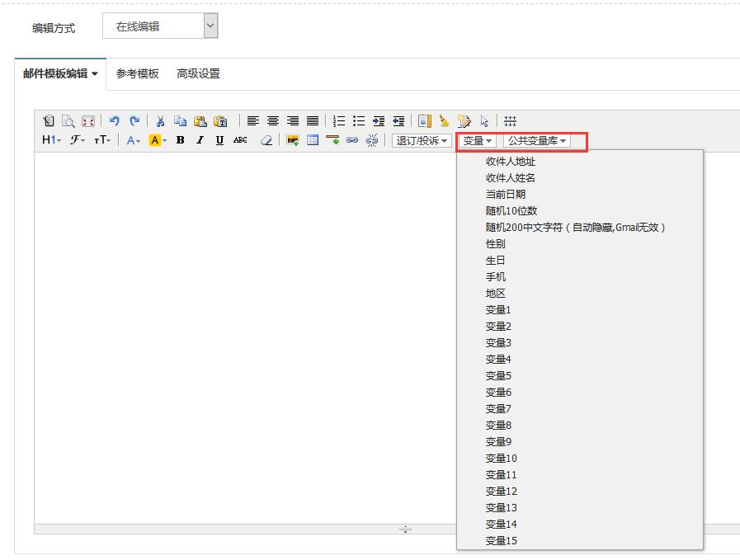This screenshot has width=740, height=560.
Task: Toggle bold formatting
Action: [x=180, y=140]
